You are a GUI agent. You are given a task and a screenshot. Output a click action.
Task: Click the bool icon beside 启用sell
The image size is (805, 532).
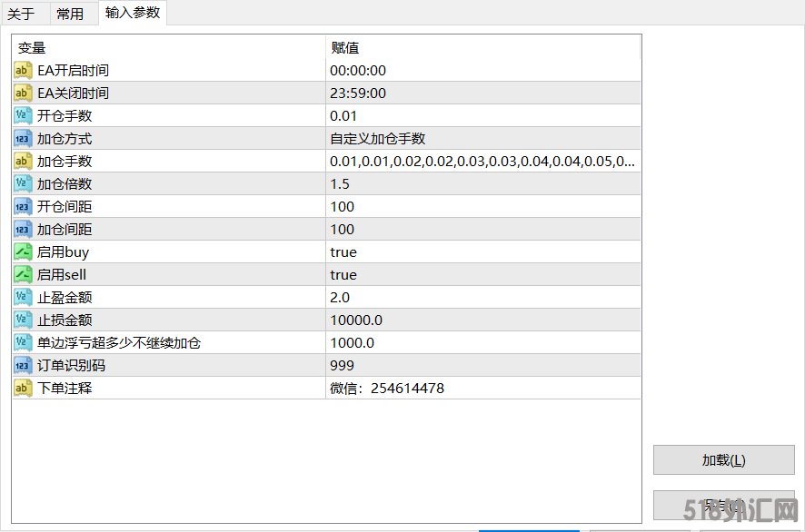point(24,275)
